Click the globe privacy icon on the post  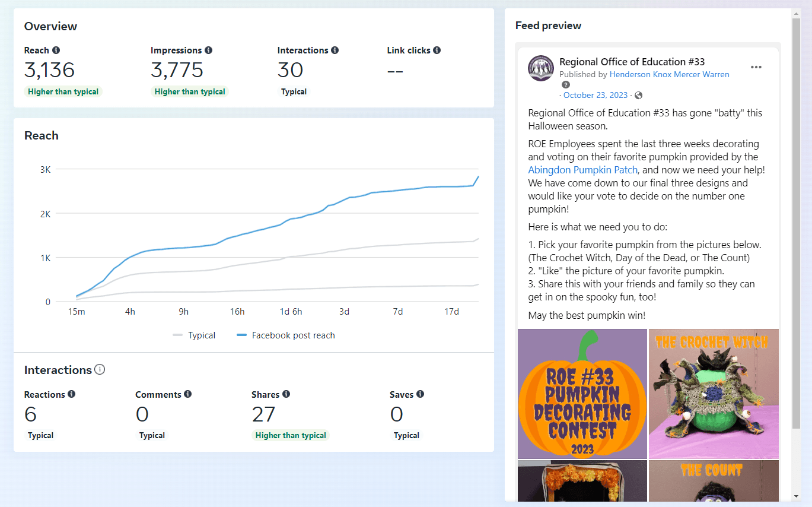coord(638,96)
